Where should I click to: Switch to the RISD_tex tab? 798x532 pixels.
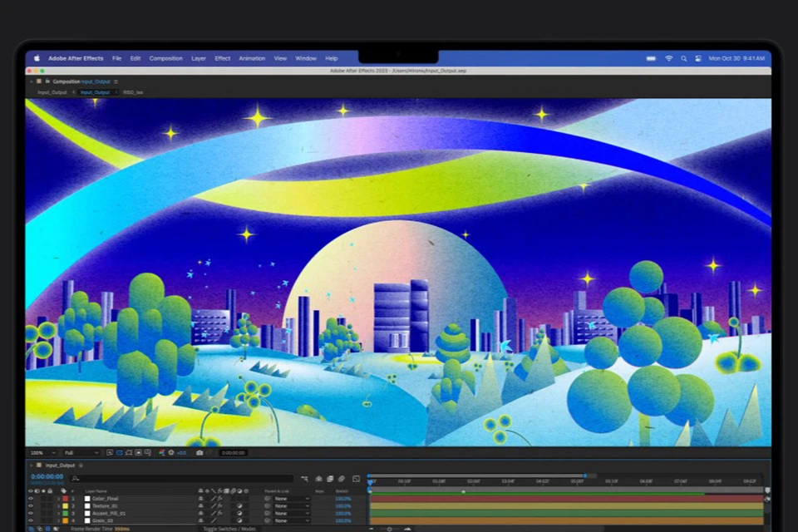(x=133, y=92)
